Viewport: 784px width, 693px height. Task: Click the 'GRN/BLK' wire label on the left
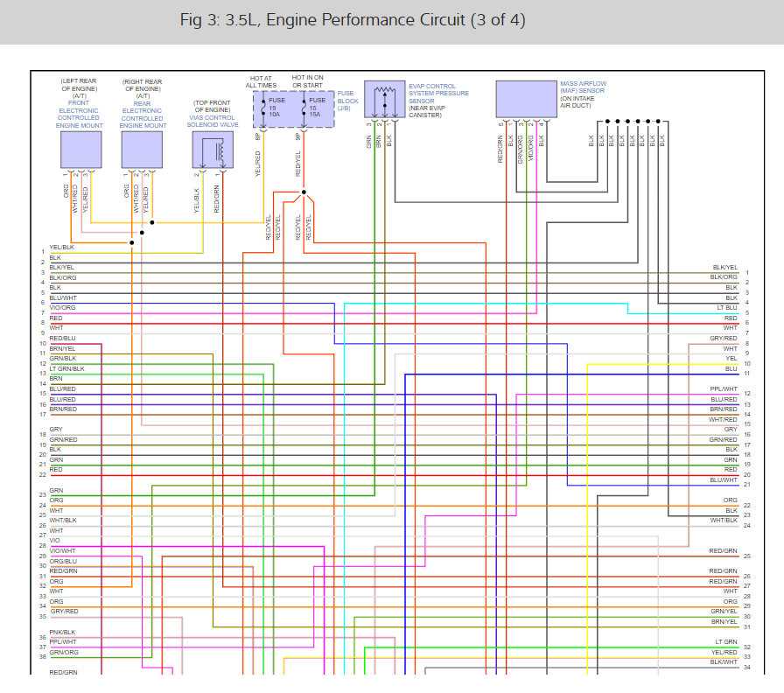[62, 358]
